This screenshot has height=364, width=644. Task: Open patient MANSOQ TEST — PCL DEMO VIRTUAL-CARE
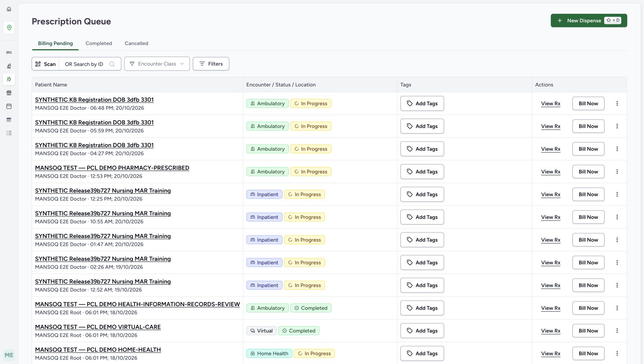point(98,327)
